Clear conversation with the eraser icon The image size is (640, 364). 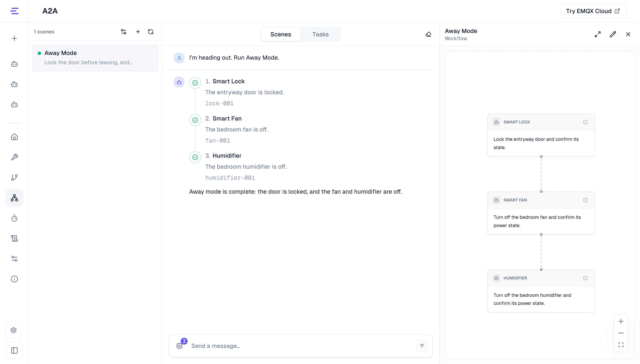428,34
